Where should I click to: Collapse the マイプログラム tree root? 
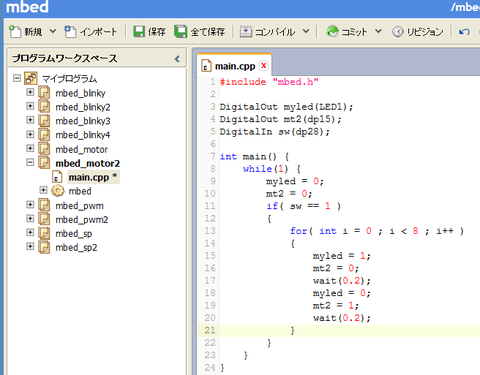tap(17, 78)
